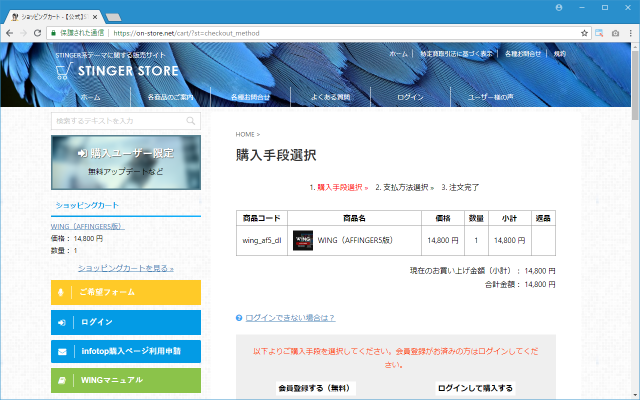Screen dimensions: 640x400
Task: Select the ショッピングカート browser tab
Action: [53, 17]
